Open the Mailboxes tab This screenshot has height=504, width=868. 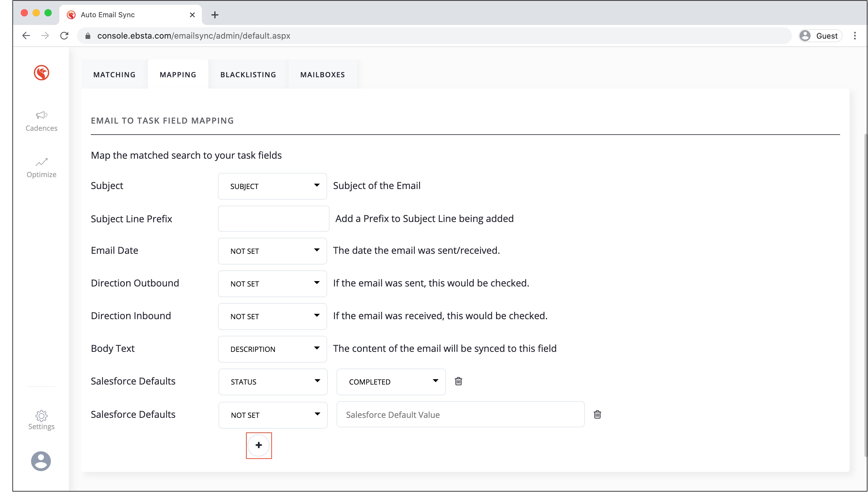(x=322, y=75)
